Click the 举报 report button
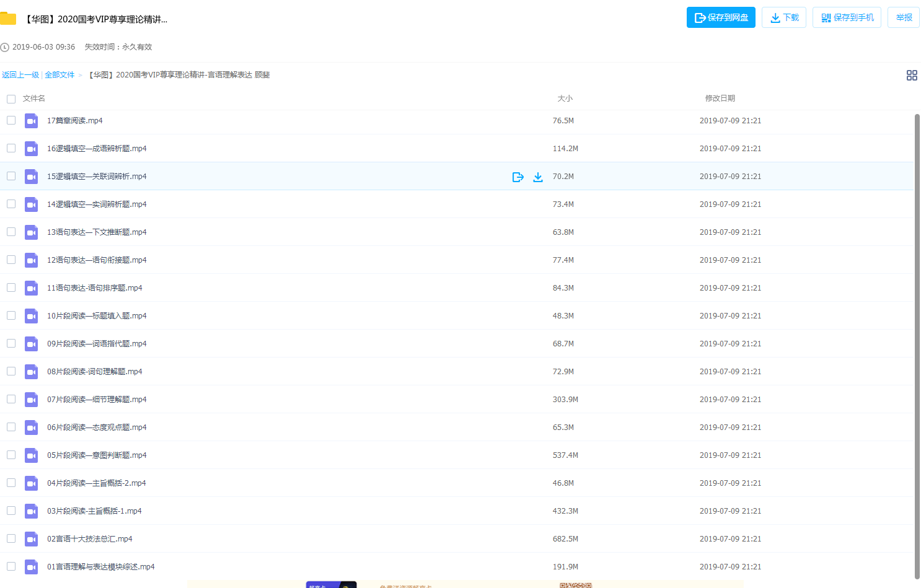This screenshot has width=921, height=588. [904, 17]
